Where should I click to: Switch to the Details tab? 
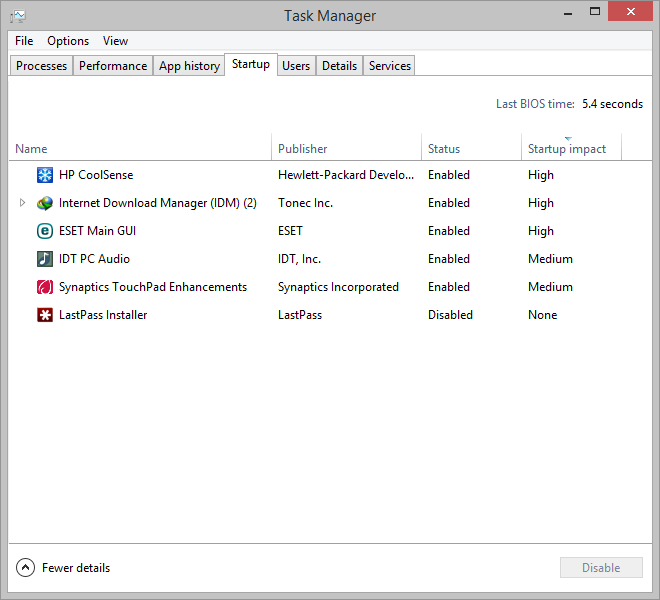pyautogui.click(x=339, y=66)
